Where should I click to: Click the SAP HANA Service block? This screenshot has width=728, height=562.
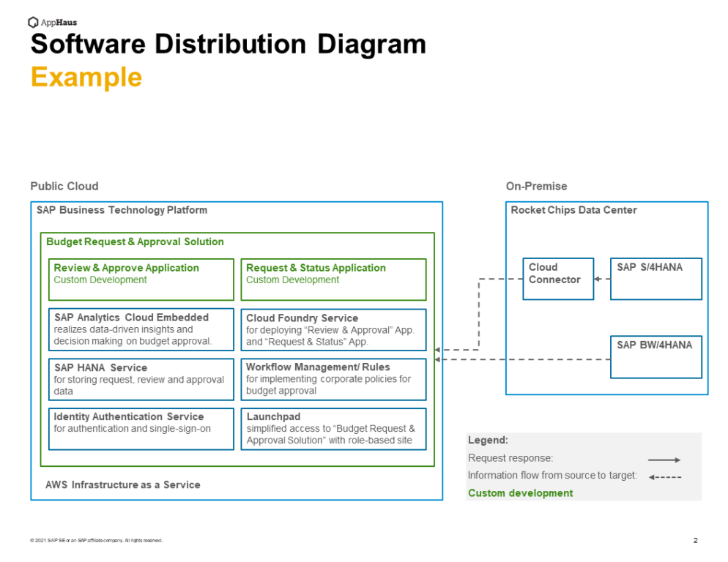point(140,379)
